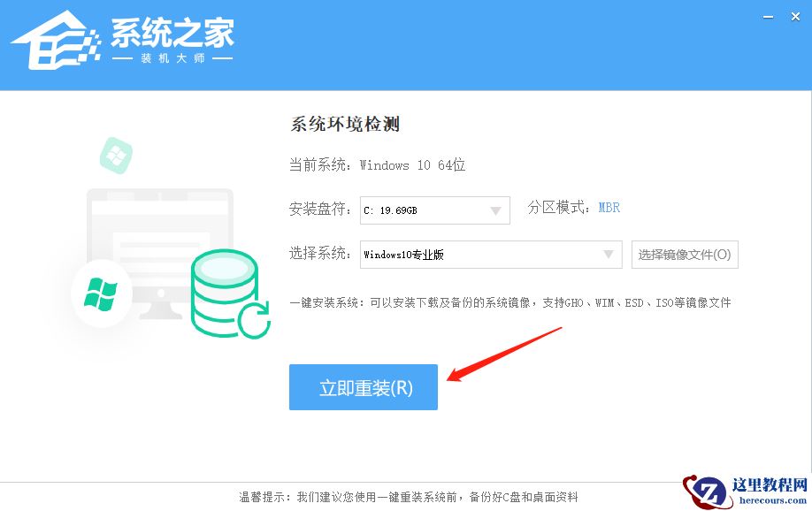Viewport: 812px width, 511px height.
Task: Click the 立即重装(R) button
Action: pyautogui.click(x=363, y=386)
